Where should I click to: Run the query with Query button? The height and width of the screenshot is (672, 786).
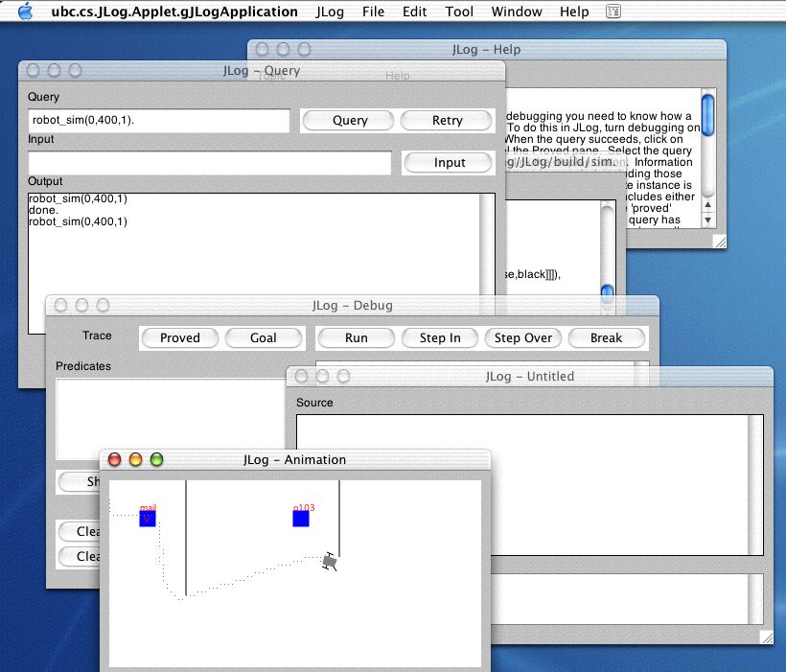coord(350,121)
